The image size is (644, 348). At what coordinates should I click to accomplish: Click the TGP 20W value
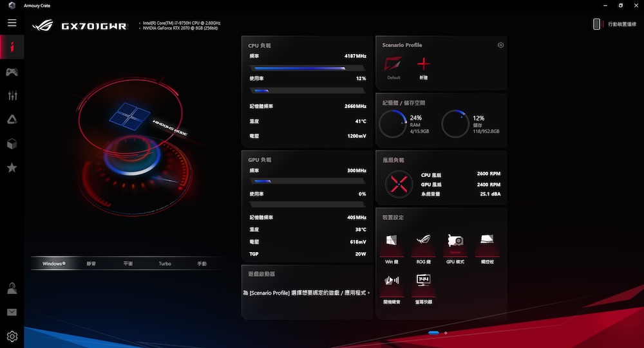[361, 254]
